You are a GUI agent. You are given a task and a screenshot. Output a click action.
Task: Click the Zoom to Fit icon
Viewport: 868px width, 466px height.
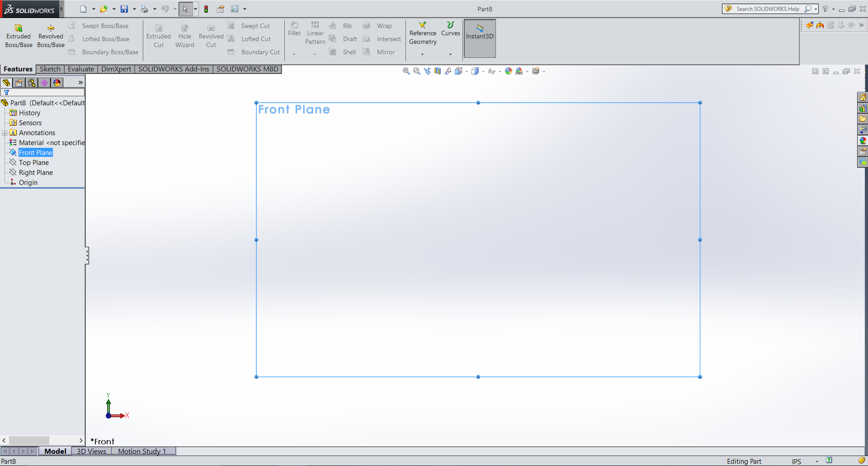tap(406, 71)
